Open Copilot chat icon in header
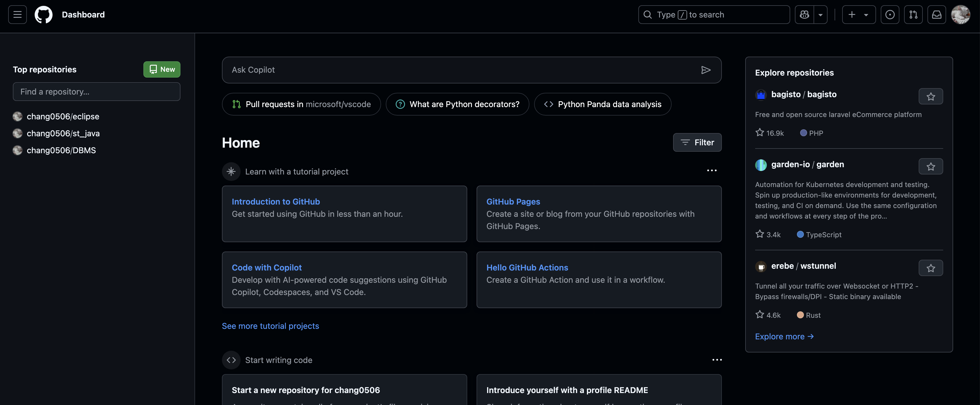Viewport: 980px width, 405px height. tap(804, 15)
